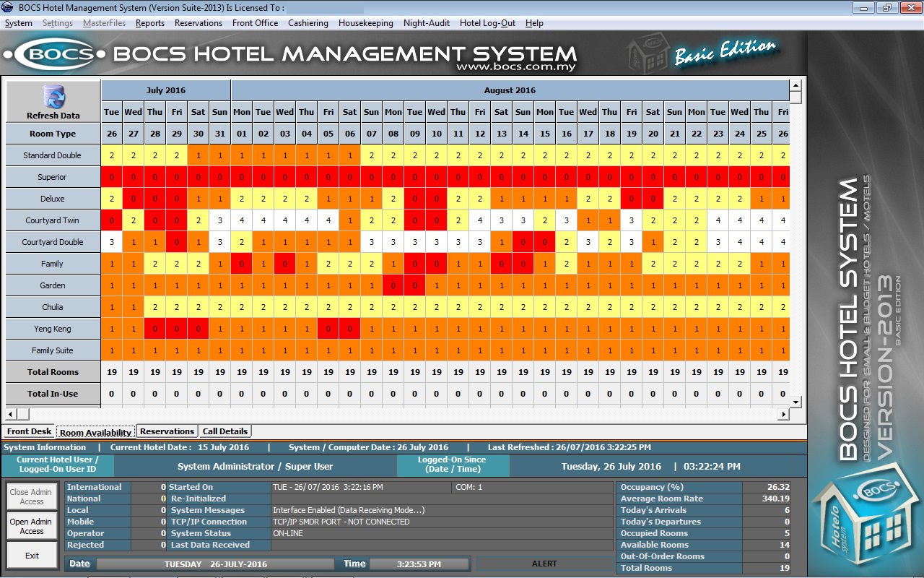Open the System menu
Screen dimensions: 924x578
click(x=19, y=23)
